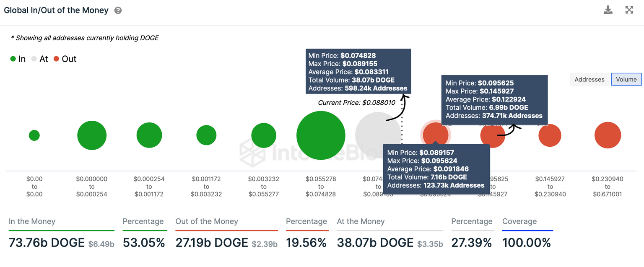Viewport: 644px width, 267px height.
Task: Click the green bubble above $0.003232 to $0.055277
Action: tap(264, 135)
